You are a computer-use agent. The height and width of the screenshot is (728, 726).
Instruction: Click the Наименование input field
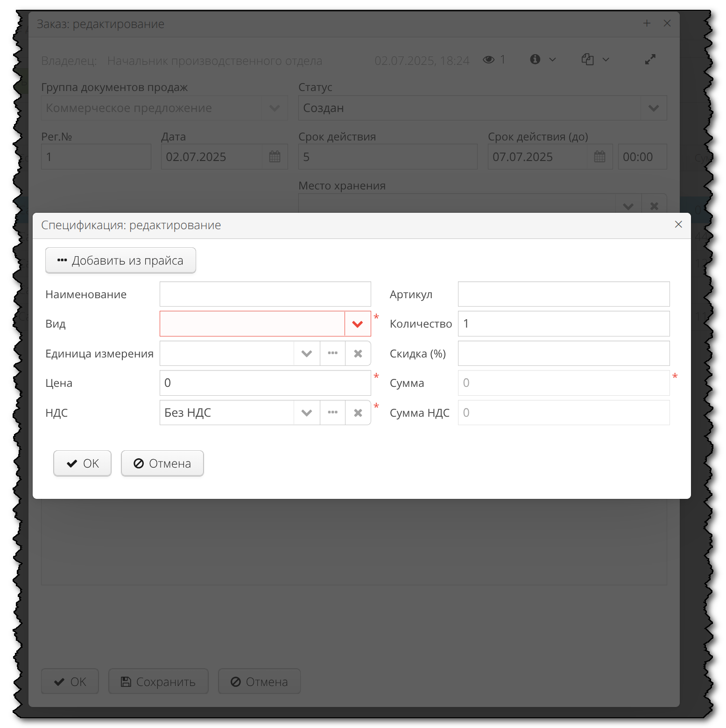pos(265,294)
